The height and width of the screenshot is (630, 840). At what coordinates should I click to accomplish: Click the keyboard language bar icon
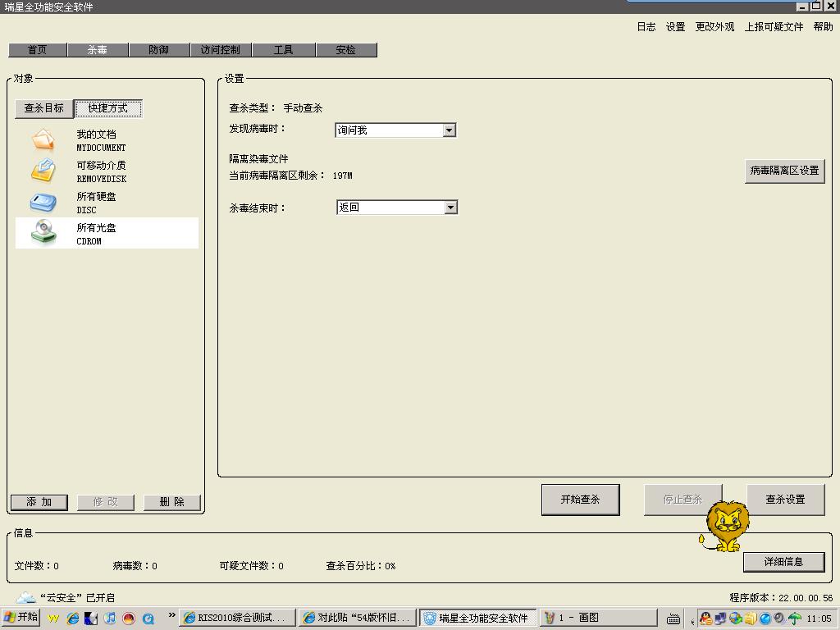[x=673, y=619]
